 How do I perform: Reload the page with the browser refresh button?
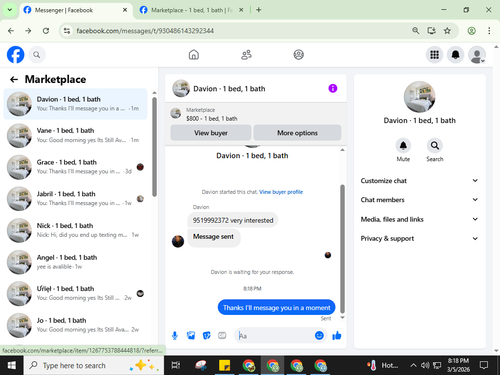tap(46, 31)
